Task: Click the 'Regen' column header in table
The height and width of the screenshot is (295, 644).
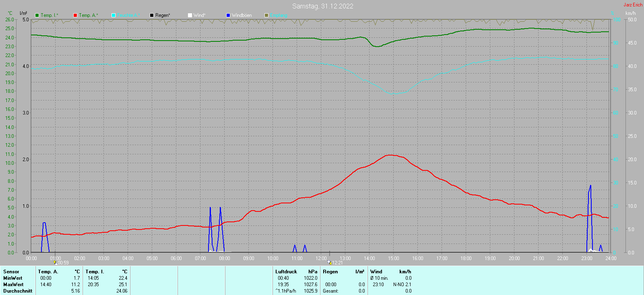Action: coord(330,272)
